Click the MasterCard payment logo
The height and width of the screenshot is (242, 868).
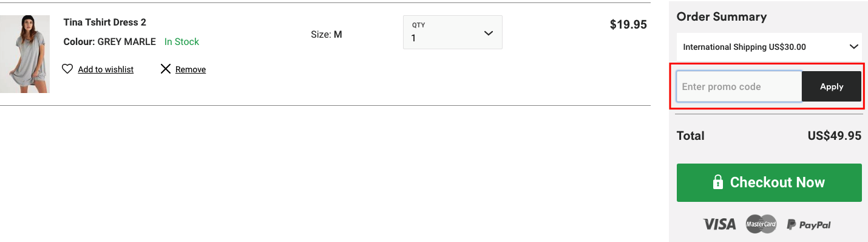[x=761, y=224]
